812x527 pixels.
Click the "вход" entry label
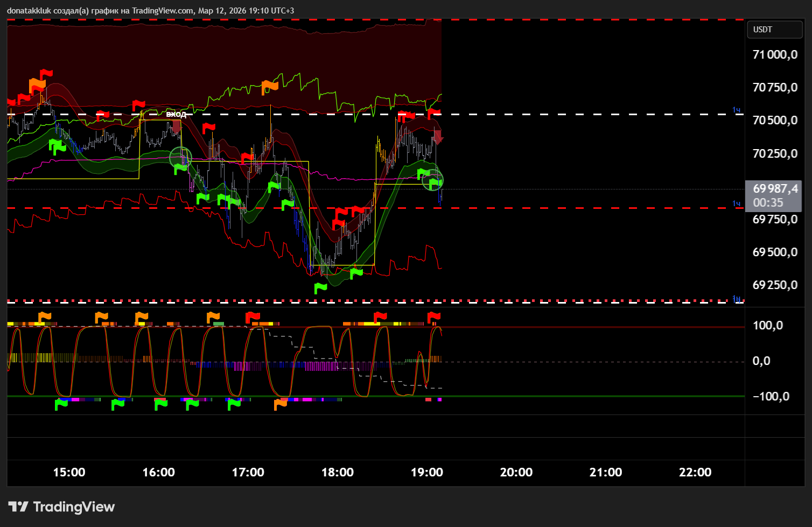click(x=176, y=114)
